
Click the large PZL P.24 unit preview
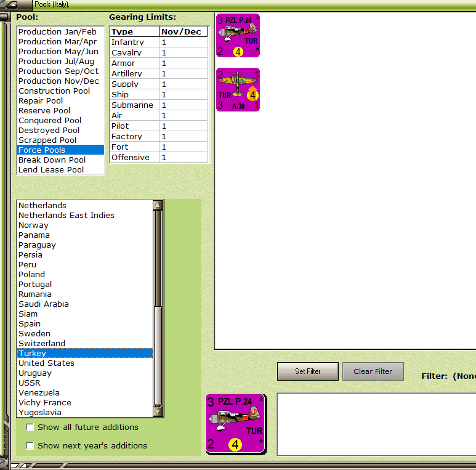tap(236, 424)
